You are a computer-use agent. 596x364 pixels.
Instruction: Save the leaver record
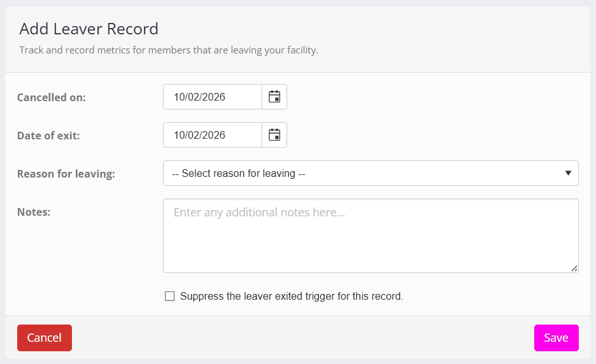tap(556, 338)
